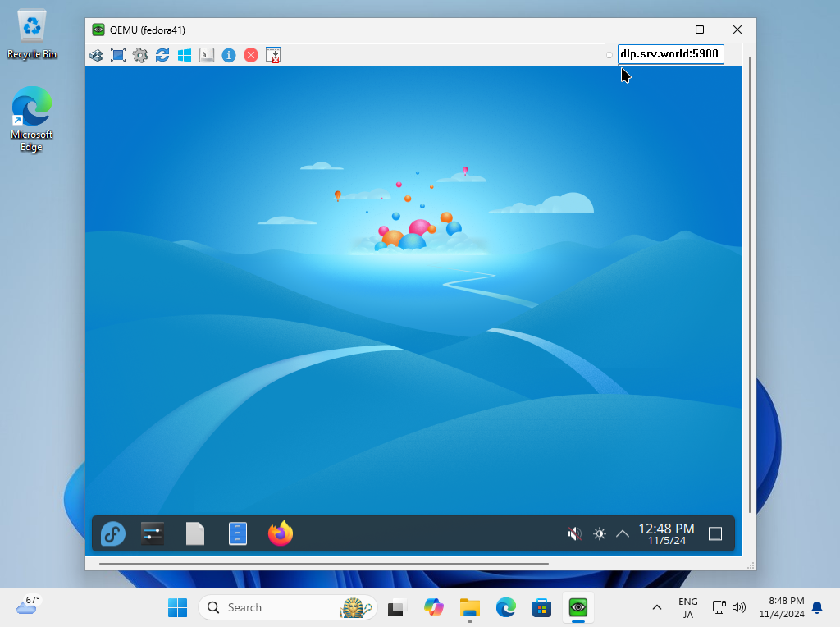Image resolution: width=840 pixels, height=627 pixels.
Task: Expand hidden Fedora tray icons
Action: coord(623,533)
